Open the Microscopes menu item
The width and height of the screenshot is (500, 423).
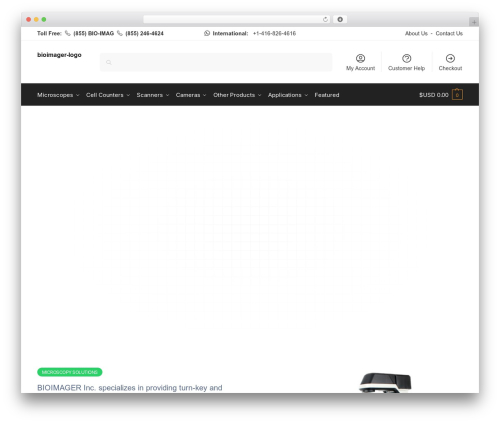55,95
